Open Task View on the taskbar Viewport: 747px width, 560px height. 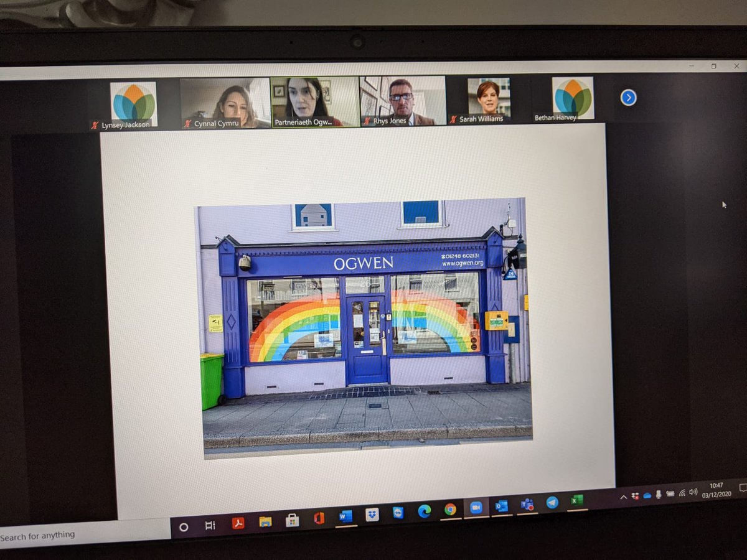pyautogui.click(x=210, y=525)
